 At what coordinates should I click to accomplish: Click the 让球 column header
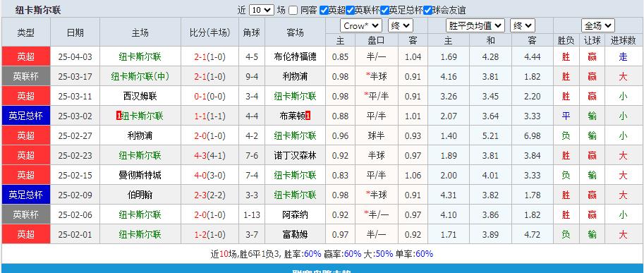point(592,40)
